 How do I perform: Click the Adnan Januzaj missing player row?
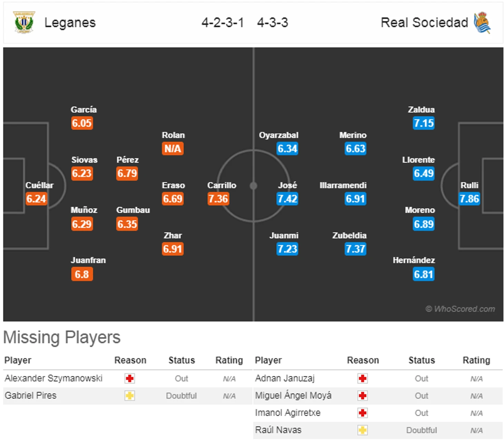pos(378,379)
